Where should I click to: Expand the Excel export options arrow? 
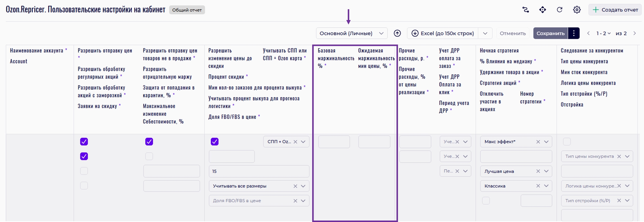point(485,33)
